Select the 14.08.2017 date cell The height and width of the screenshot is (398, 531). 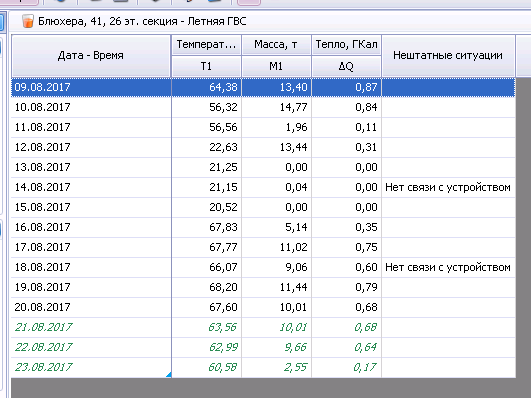(x=91, y=187)
